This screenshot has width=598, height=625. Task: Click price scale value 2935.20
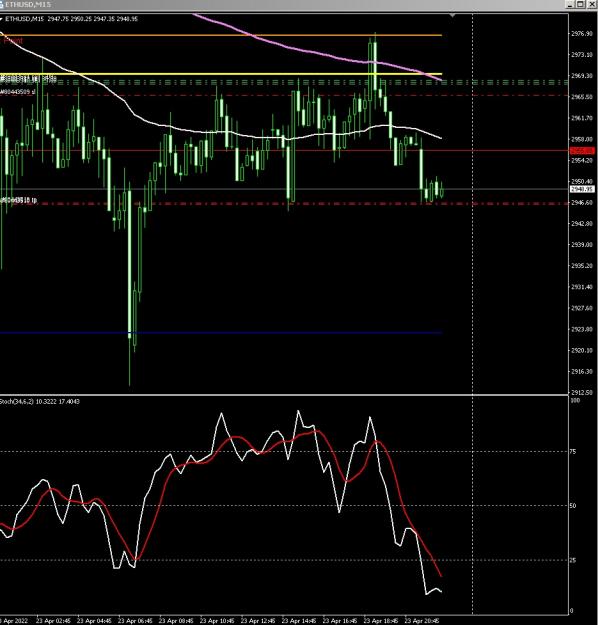pos(582,266)
